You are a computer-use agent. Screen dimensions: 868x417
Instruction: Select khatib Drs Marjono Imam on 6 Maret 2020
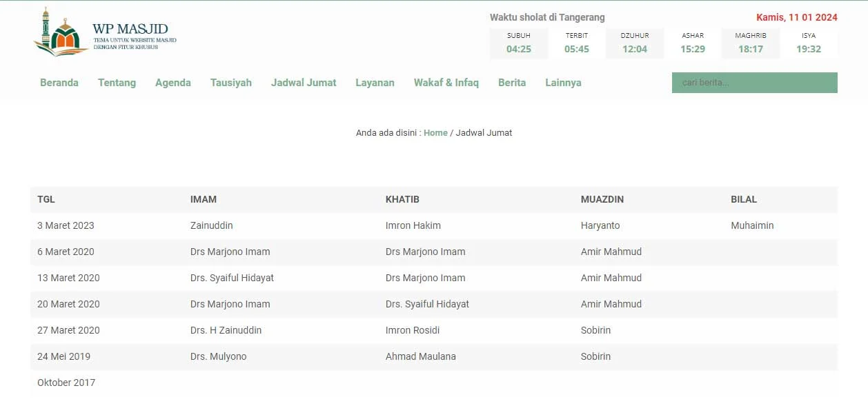tap(426, 252)
